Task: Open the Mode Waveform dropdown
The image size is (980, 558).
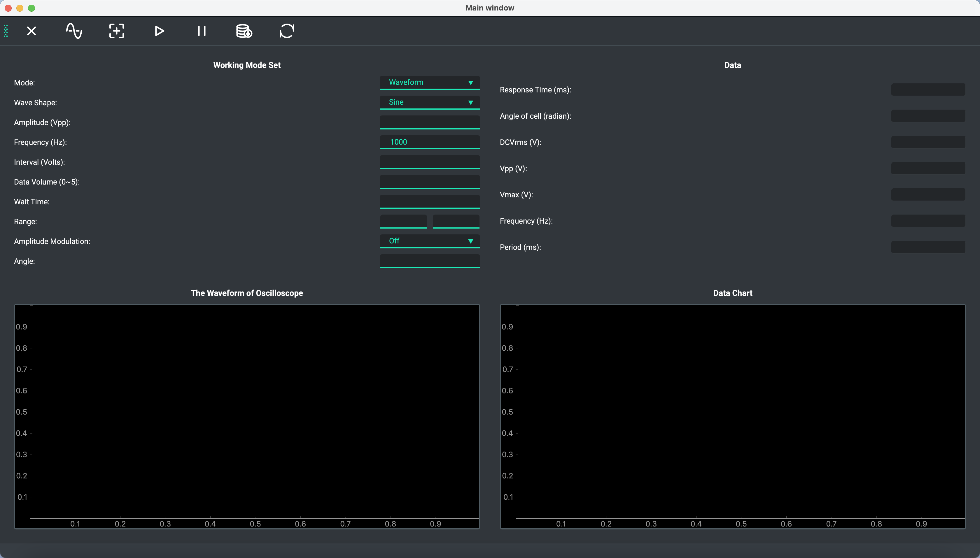Action: tap(429, 83)
